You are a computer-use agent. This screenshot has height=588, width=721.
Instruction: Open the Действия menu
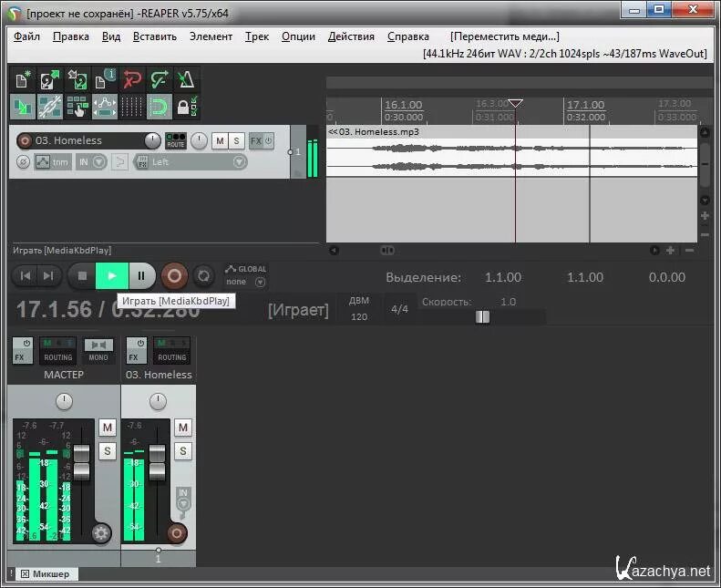(x=351, y=36)
